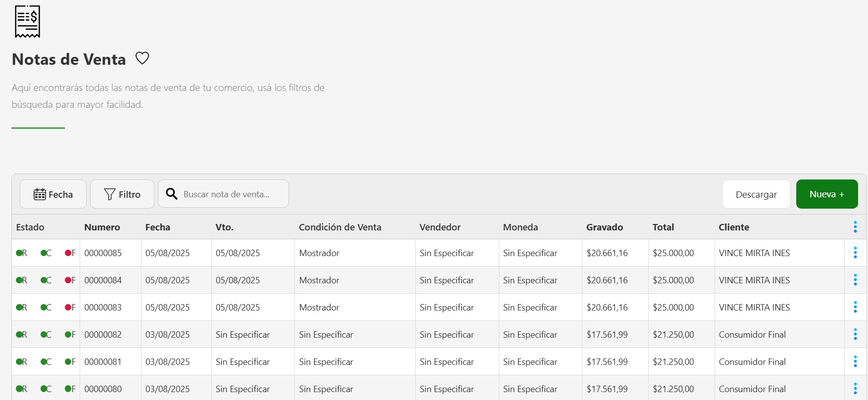Open the Filtro filter options
Screen dimensions: 868x400
pos(122,194)
